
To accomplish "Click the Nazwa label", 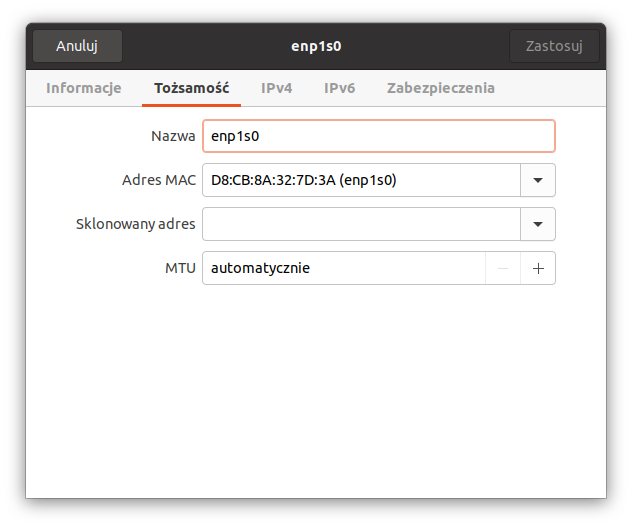I will click(173, 136).
